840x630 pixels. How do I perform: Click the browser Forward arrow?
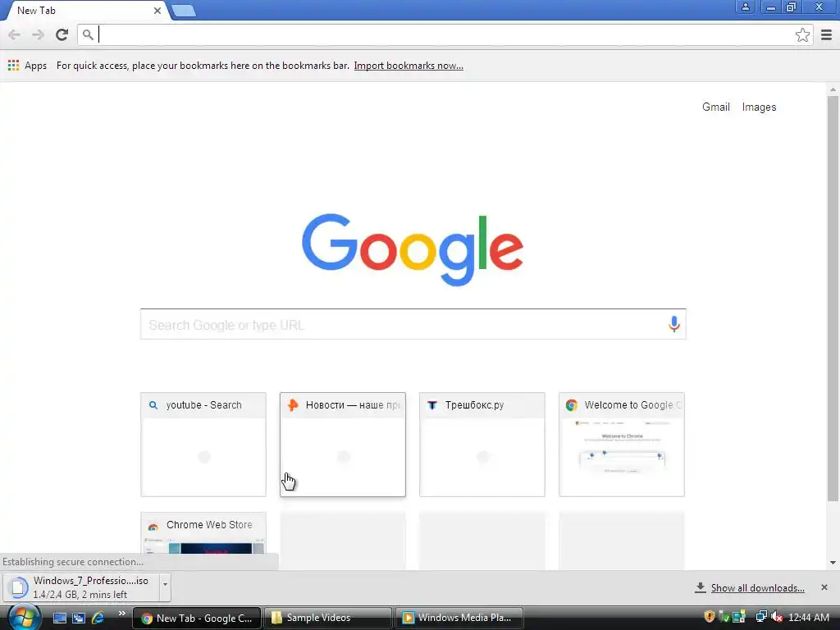click(x=38, y=35)
